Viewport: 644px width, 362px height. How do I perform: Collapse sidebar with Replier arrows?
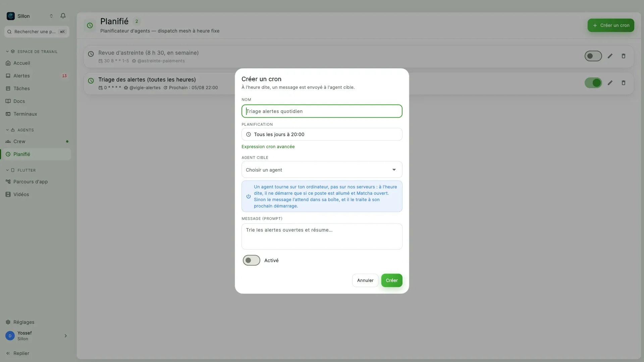coord(8,353)
